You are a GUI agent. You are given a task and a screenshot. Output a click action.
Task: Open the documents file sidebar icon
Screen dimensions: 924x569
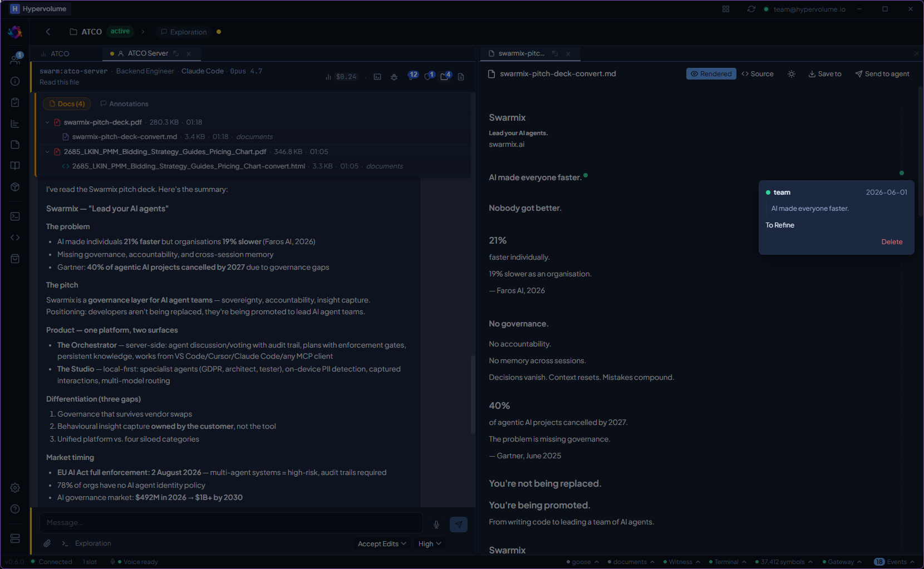point(15,145)
